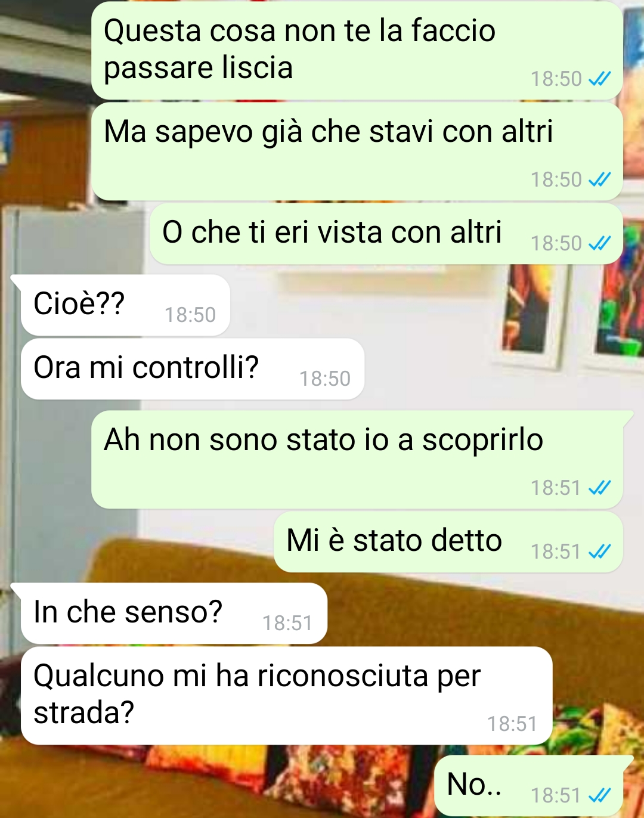This screenshot has height=818, width=644.
Task: Select the 'Questa cosa non te la faccio' bubble
Action: click(x=357, y=50)
